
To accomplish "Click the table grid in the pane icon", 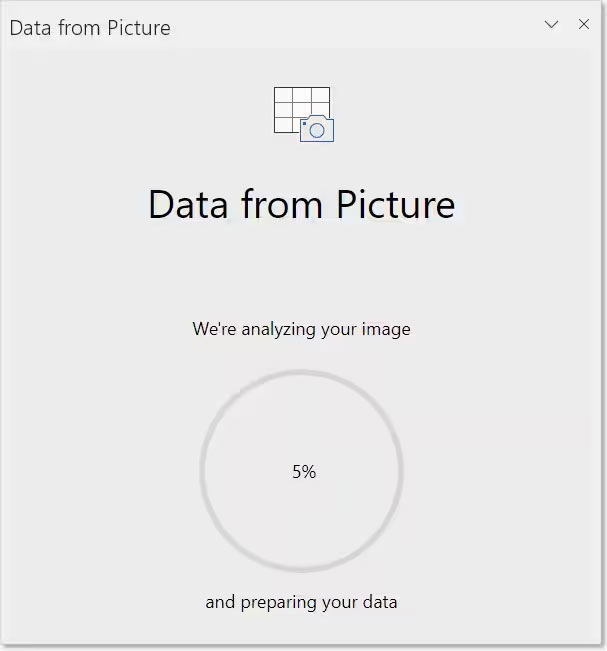I will (295, 104).
